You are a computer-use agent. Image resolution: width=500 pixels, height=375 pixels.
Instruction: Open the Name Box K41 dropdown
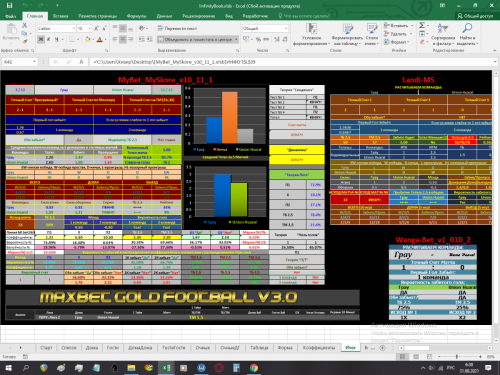(x=34, y=62)
